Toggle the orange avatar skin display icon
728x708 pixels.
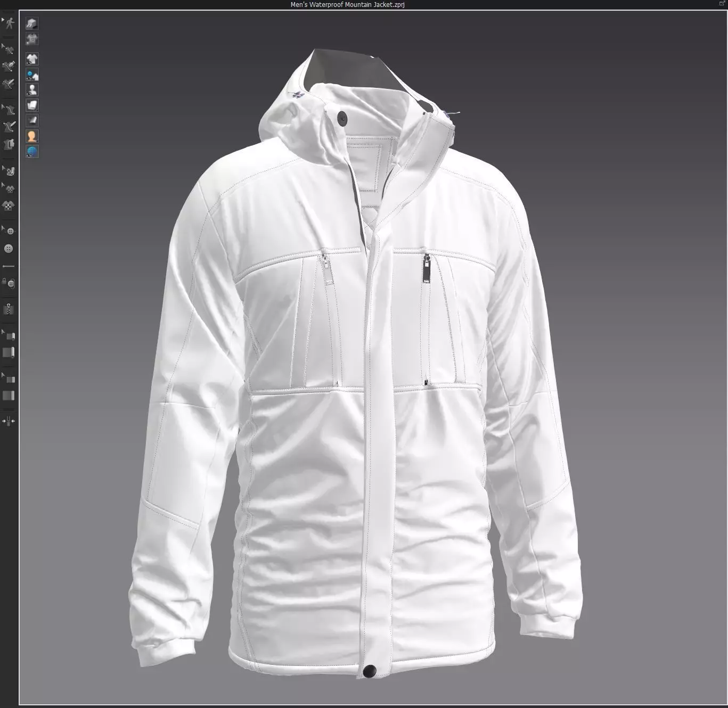pyautogui.click(x=32, y=136)
